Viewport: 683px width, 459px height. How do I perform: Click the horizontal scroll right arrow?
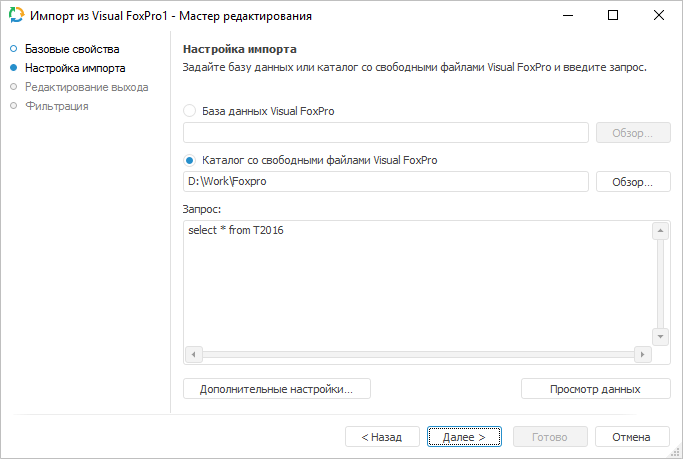click(x=643, y=354)
